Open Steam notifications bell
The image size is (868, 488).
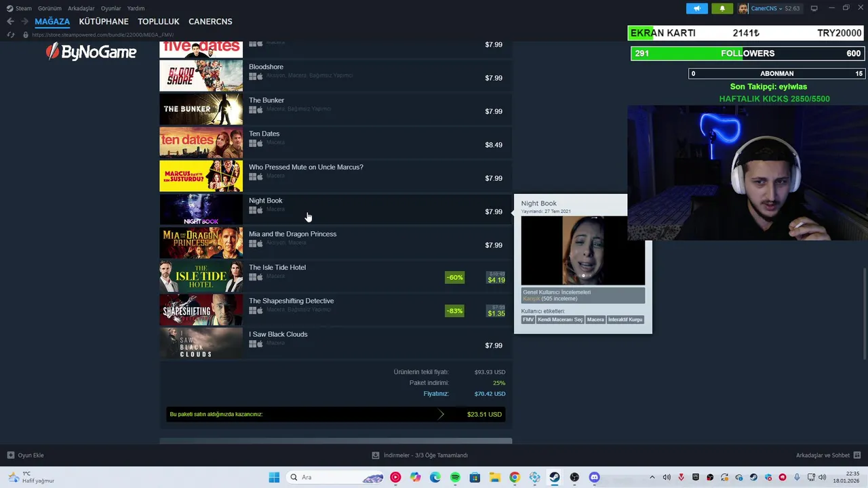pos(722,8)
